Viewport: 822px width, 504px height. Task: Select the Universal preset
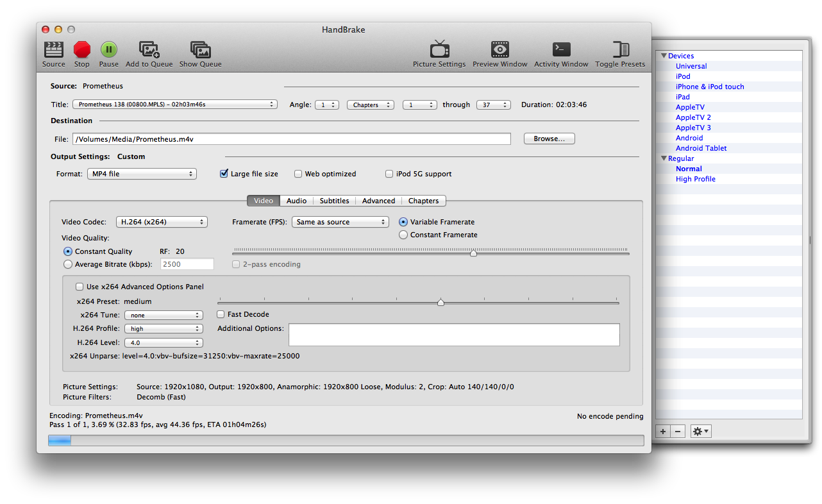click(691, 66)
